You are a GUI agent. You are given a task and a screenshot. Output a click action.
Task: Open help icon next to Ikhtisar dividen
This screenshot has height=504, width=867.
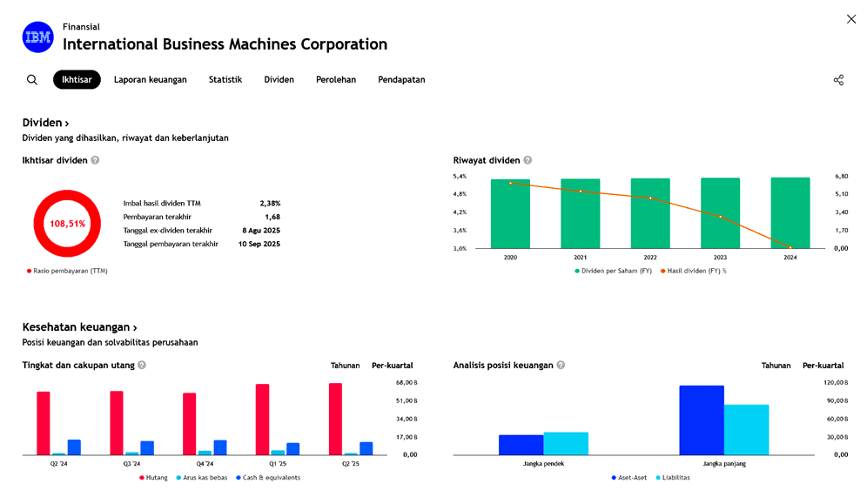tap(96, 160)
